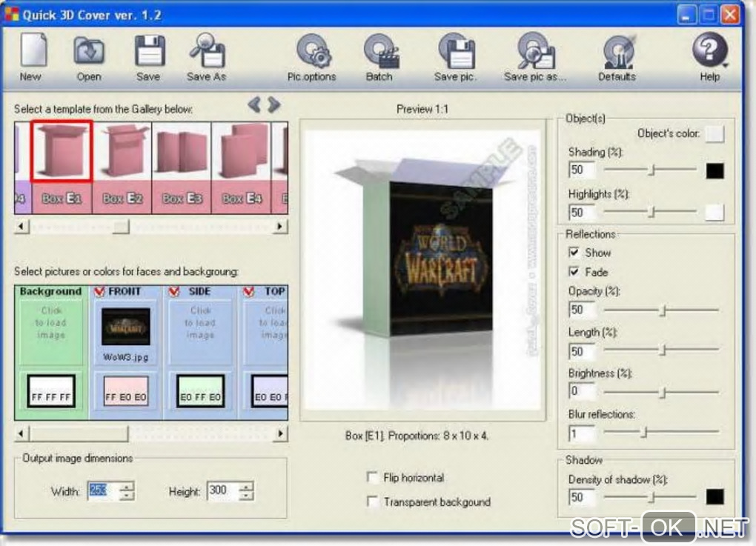756x546 pixels.
Task: Click the Shading (%) slider
Action: pyautogui.click(x=650, y=170)
